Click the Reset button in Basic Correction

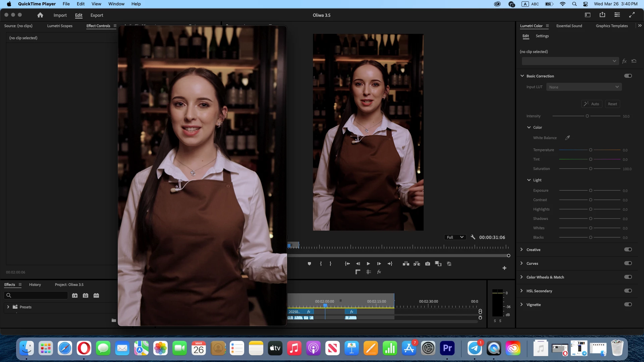tap(612, 104)
